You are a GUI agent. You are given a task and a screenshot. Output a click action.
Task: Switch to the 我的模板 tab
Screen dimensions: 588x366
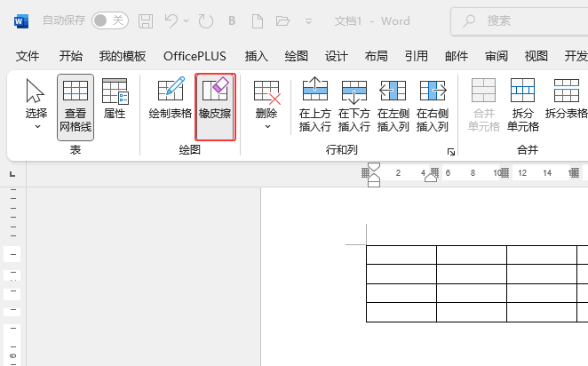point(123,56)
